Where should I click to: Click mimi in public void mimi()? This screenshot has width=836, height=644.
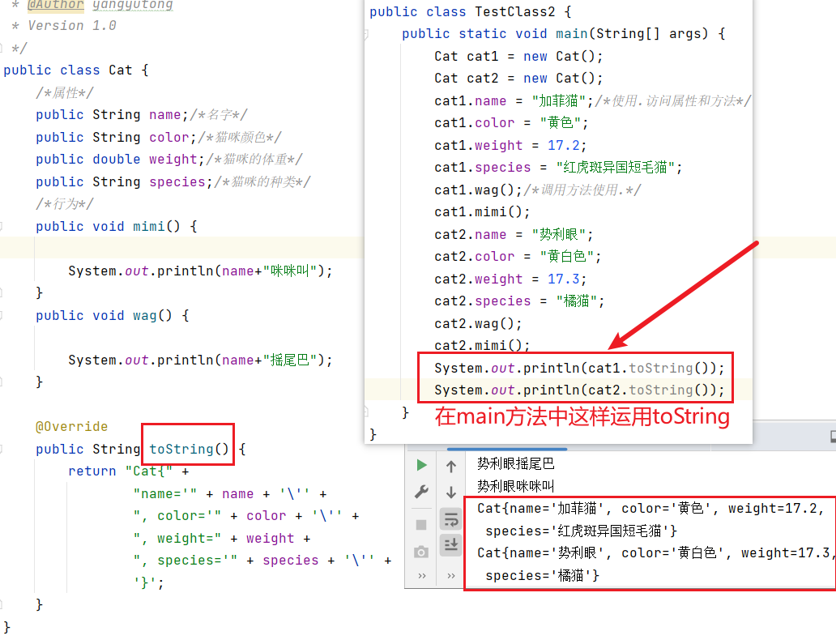[149, 226]
